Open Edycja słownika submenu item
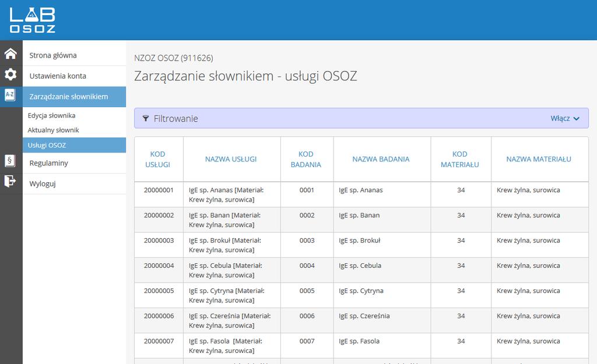 (x=74, y=116)
